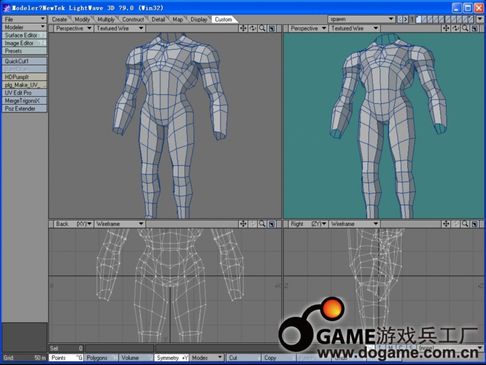Go to previous layer bank arrow
Image resolution: width=486 pixels, height=365 pixels.
pyautogui.click(x=400, y=19)
